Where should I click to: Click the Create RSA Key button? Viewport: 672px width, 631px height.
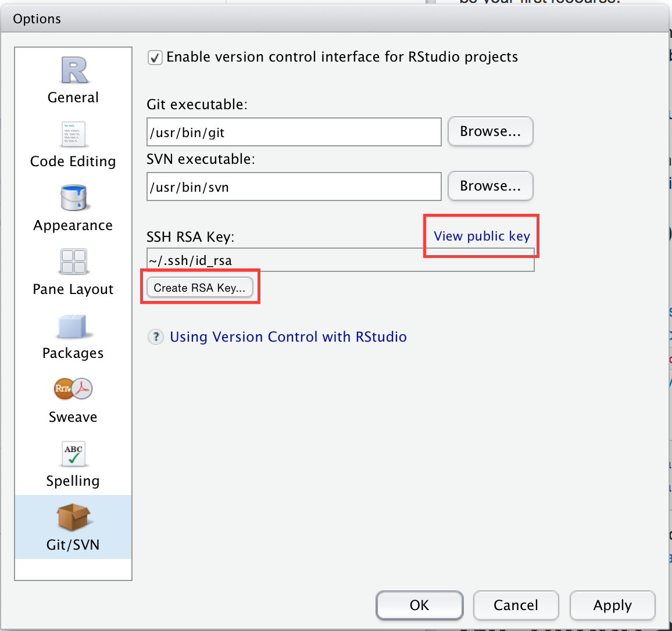click(x=199, y=288)
